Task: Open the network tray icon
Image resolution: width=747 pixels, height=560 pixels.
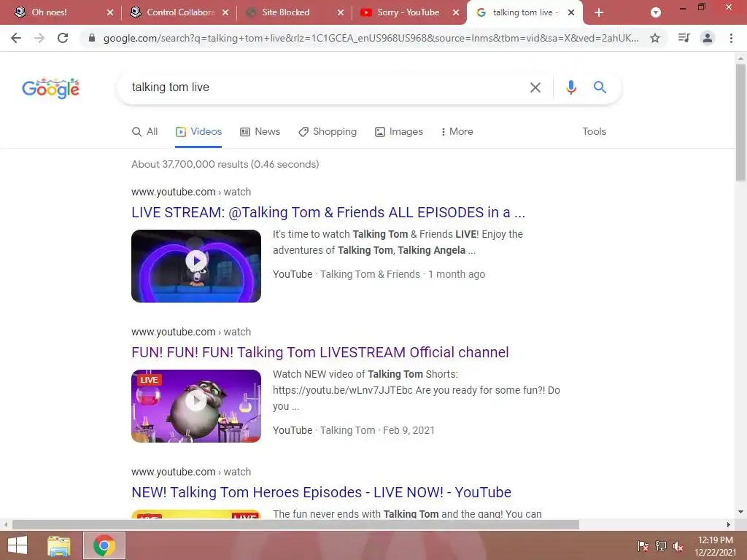Action: [661, 546]
